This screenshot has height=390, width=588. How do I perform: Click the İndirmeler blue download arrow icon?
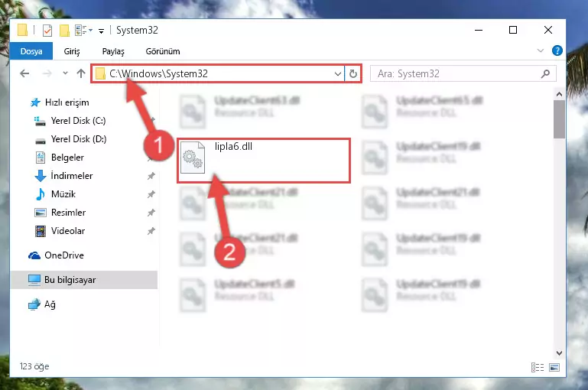pyautogui.click(x=41, y=176)
